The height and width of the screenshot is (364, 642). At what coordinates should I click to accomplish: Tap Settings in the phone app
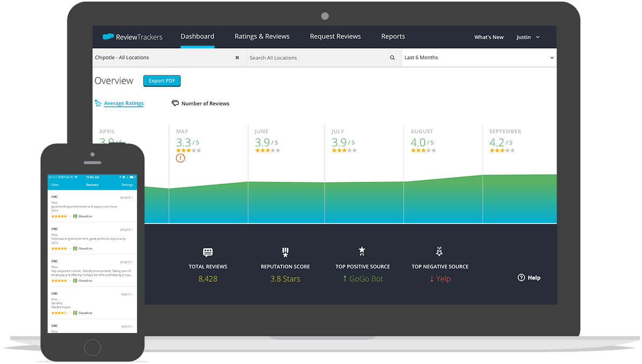(x=127, y=185)
